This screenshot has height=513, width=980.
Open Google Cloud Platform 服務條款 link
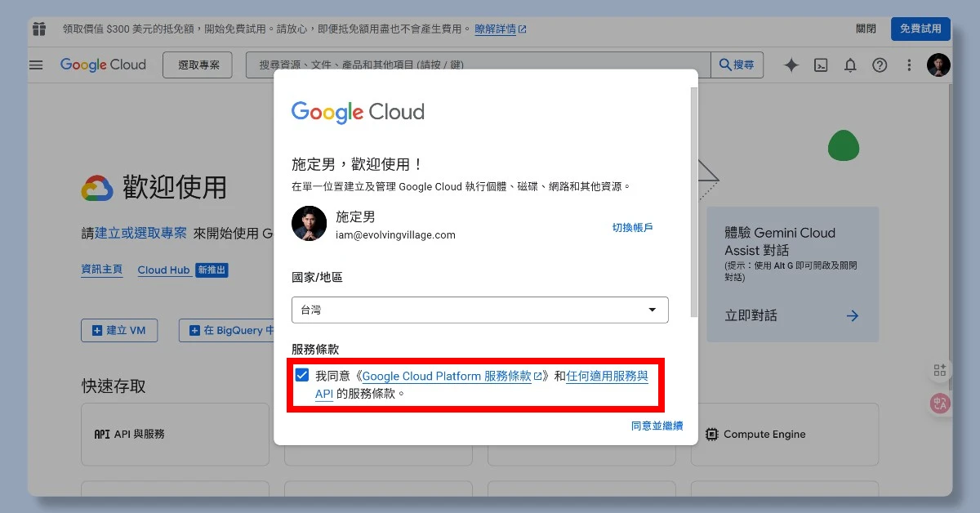452,376
